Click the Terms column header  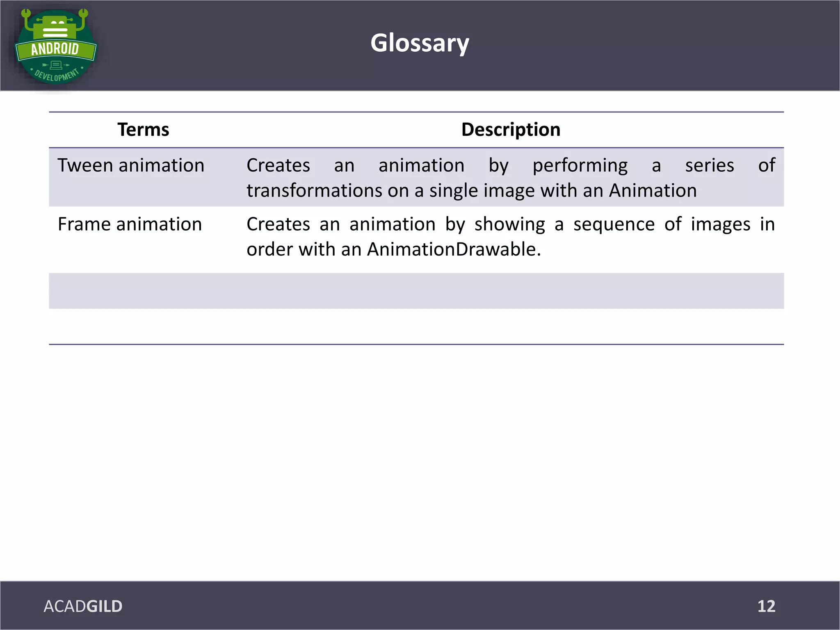coord(143,130)
